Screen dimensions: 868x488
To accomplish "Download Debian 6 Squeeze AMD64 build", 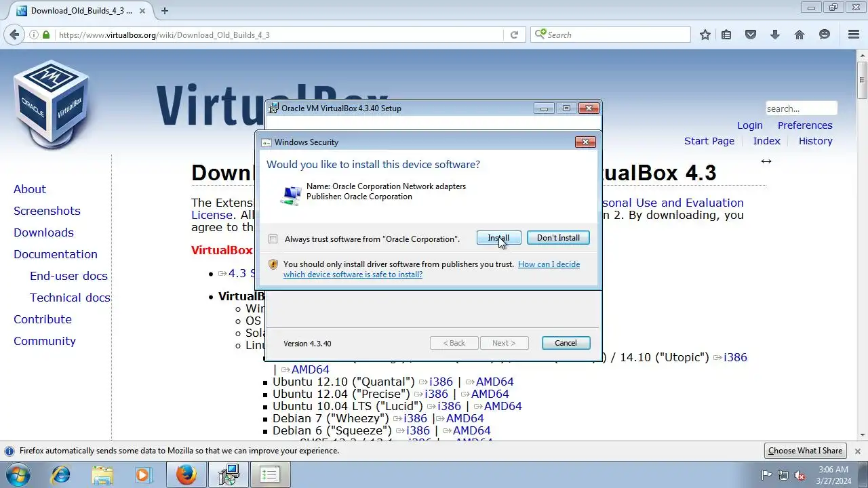I will pos(467,430).
